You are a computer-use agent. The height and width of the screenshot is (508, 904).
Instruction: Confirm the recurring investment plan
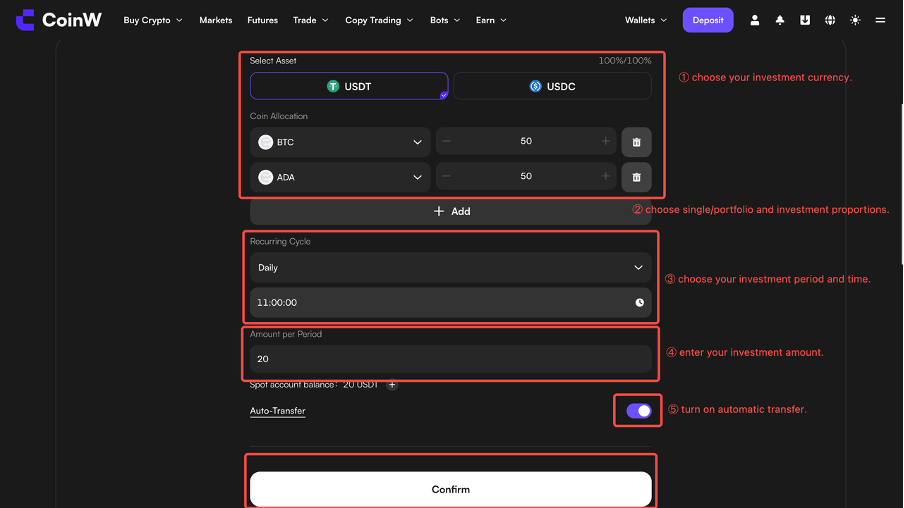pyautogui.click(x=451, y=489)
